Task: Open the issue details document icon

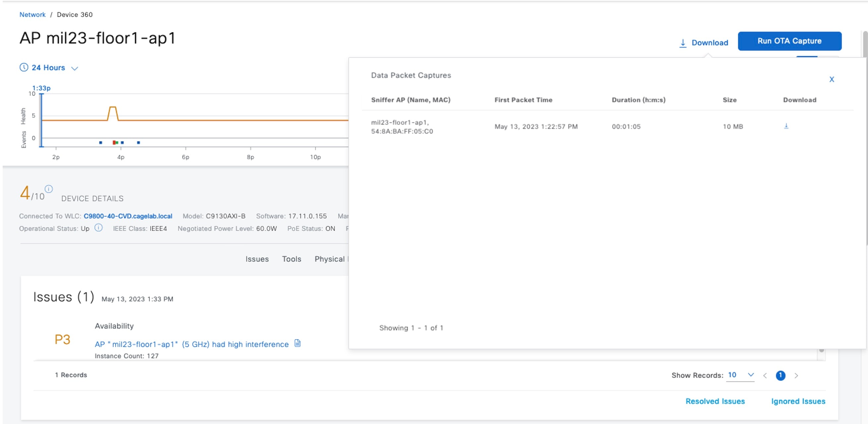Action: point(297,343)
